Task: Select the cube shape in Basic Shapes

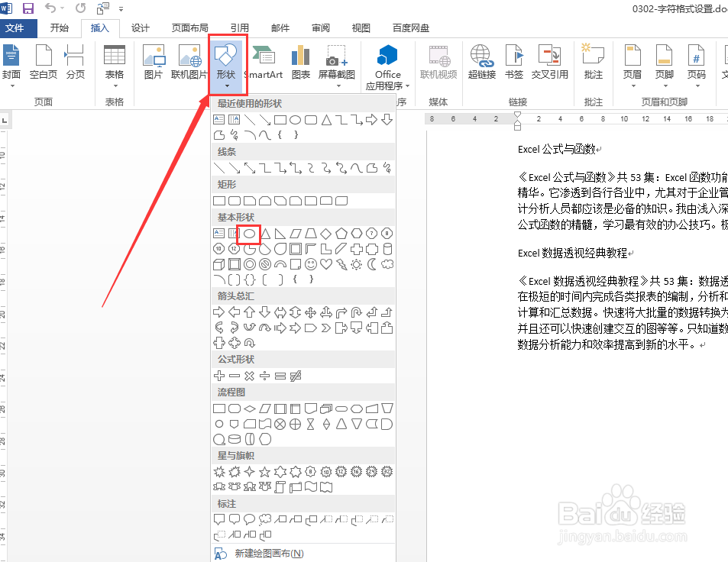Action: [x=218, y=264]
